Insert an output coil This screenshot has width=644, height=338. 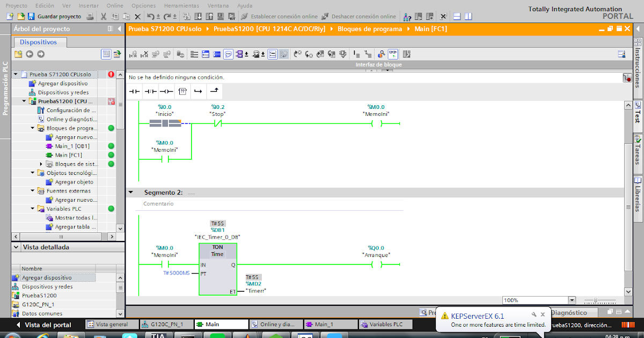pos(166,91)
